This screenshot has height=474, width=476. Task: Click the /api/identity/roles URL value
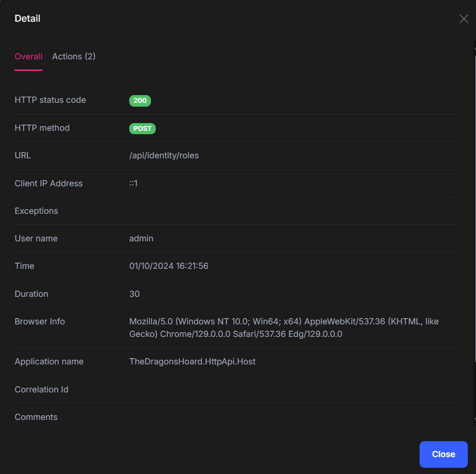[x=164, y=155]
